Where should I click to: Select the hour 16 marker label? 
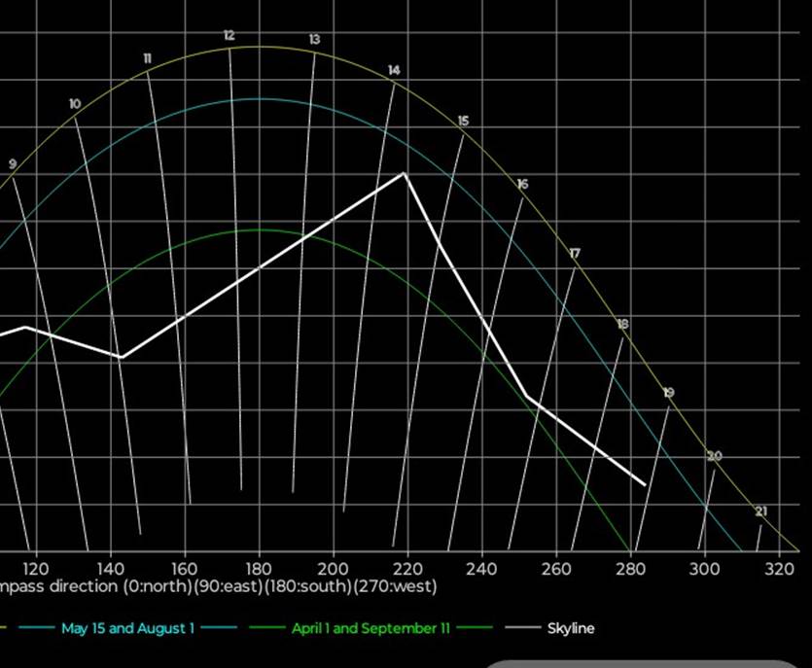click(x=523, y=184)
